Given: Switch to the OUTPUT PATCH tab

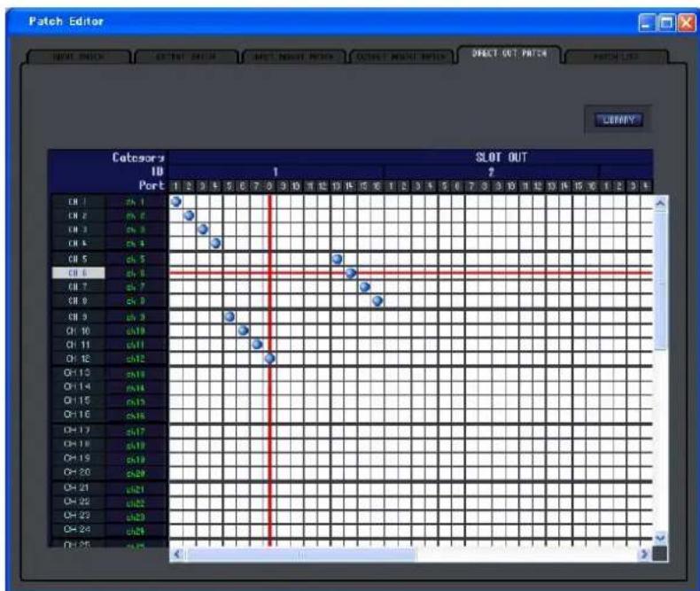Looking at the screenshot, I should [x=186, y=57].
